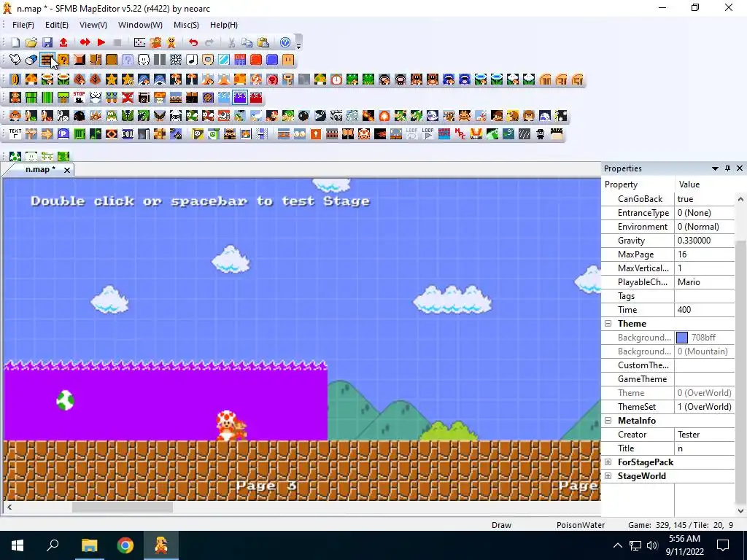Select the gold coin item
747x560 pixels.
(x=15, y=79)
